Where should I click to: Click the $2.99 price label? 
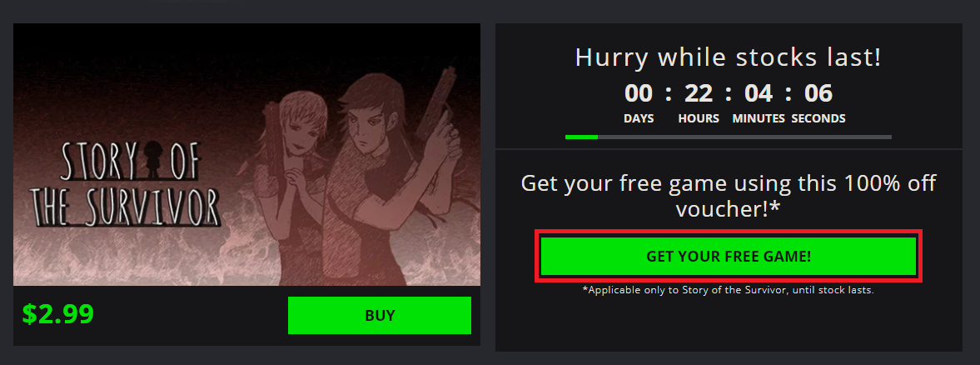(58, 314)
